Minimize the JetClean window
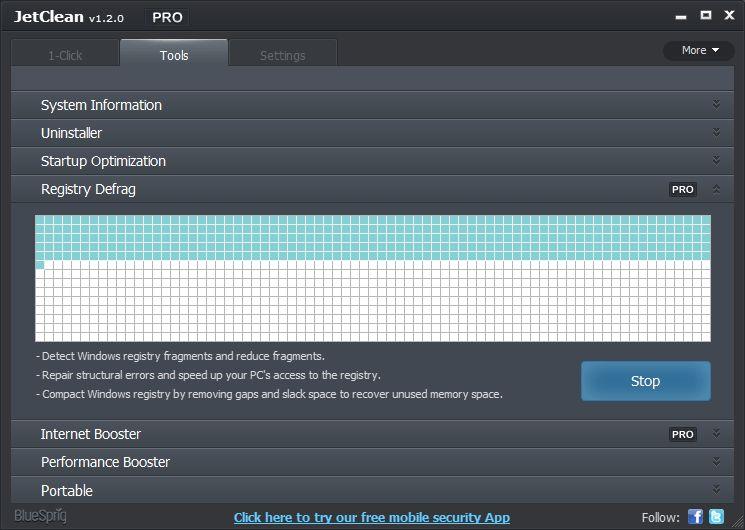The height and width of the screenshot is (530, 745). pos(681,16)
